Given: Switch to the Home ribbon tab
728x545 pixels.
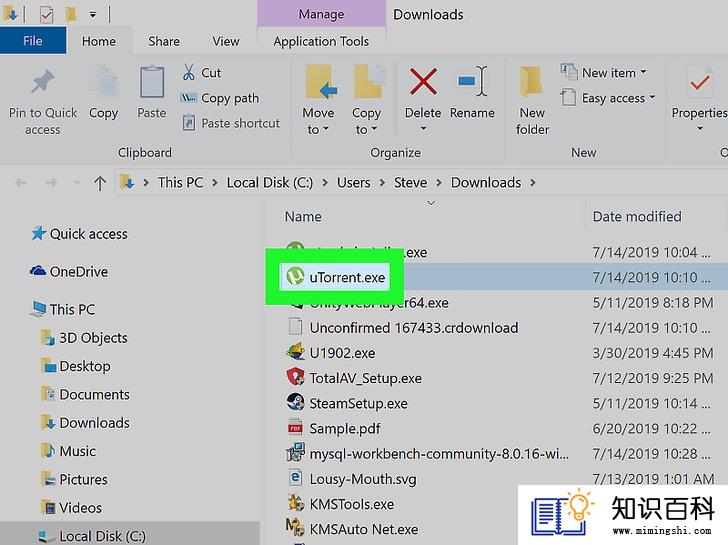Looking at the screenshot, I should point(99,41).
